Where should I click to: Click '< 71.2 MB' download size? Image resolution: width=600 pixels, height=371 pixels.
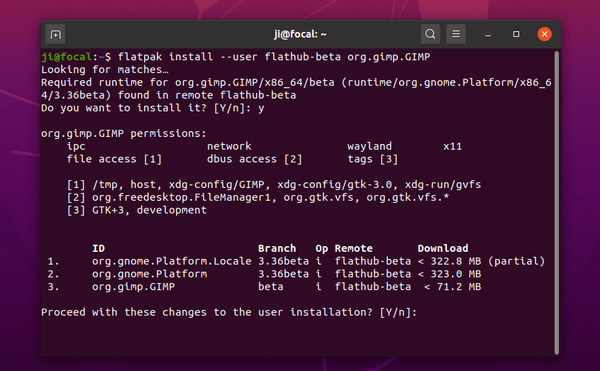coord(452,287)
